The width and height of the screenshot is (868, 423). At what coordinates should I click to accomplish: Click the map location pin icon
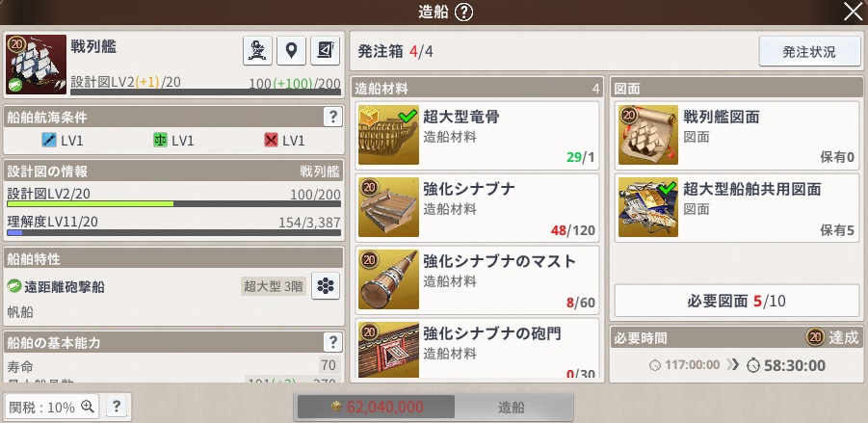[291, 51]
